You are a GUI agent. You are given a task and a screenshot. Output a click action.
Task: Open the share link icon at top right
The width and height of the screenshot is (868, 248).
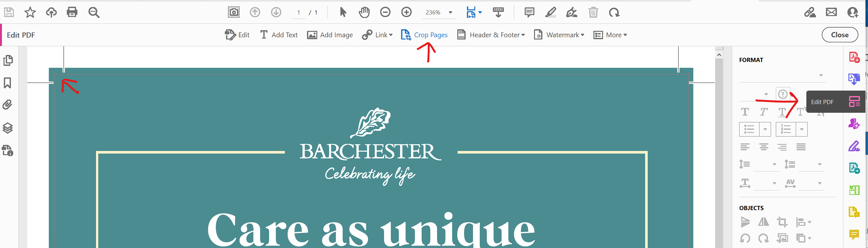point(810,13)
